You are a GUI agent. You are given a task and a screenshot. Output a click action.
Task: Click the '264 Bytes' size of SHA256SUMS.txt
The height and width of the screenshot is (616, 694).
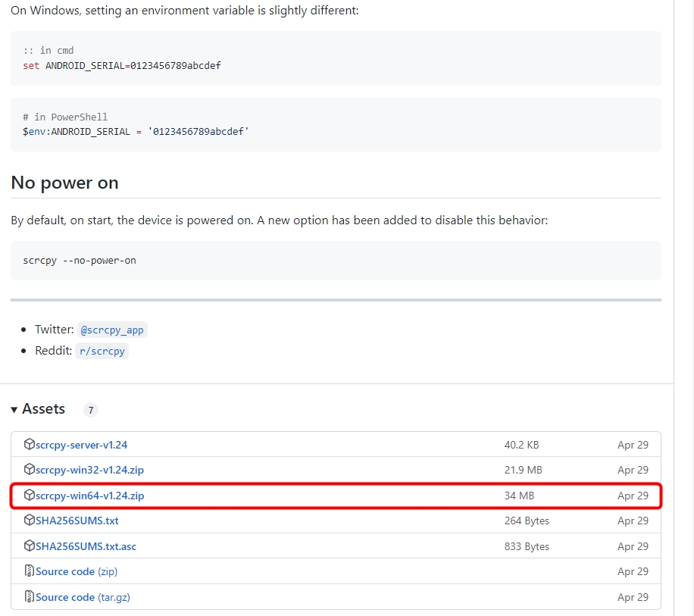click(527, 521)
